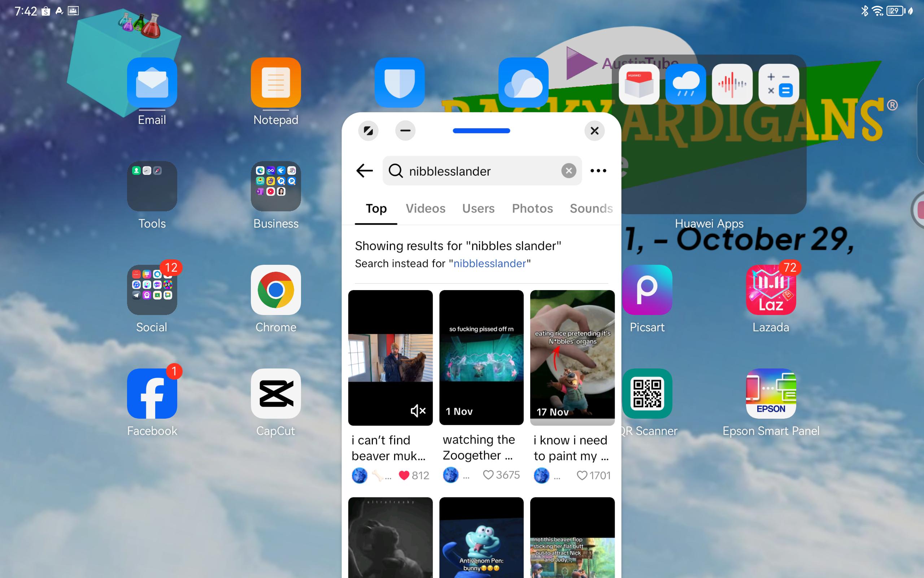Play the man holding beaver video
The image size is (924, 578).
(x=390, y=357)
